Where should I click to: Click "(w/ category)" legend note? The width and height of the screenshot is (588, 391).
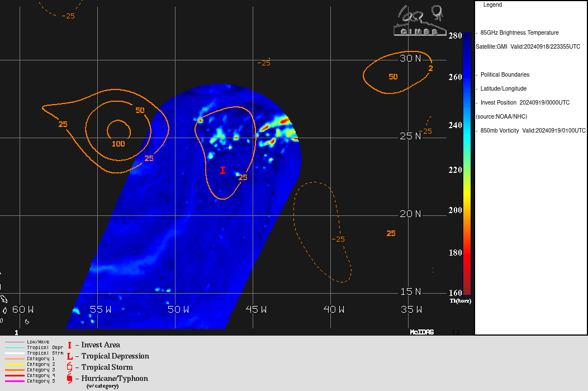(x=102, y=386)
